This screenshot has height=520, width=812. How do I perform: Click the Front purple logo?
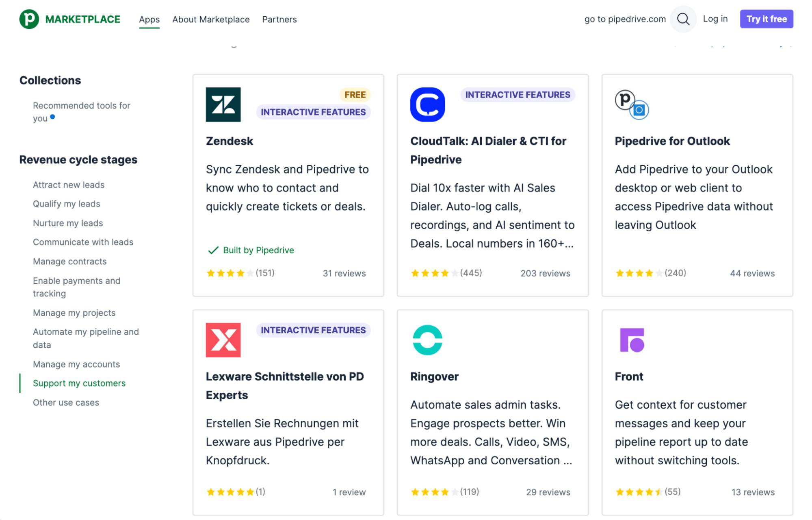pyautogui.click(x=632, y=340)
